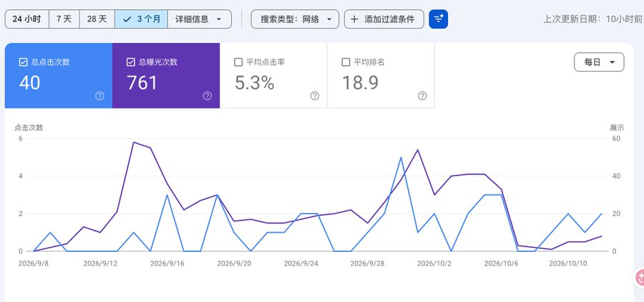Enable the 平均排名 checkbox
The height and width of the screenshot is (302, 644).
click(x=346, y=62)
